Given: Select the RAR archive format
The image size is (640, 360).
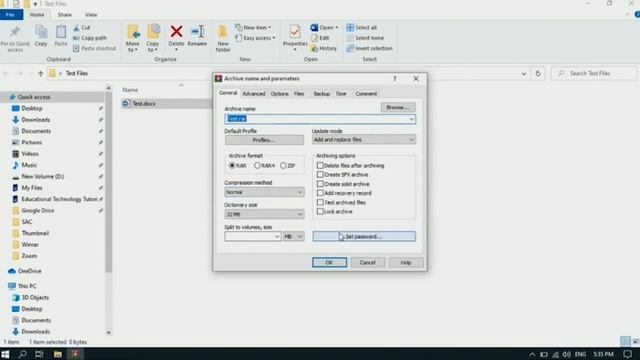Looking at the screenshot, I should click(232, 166).
